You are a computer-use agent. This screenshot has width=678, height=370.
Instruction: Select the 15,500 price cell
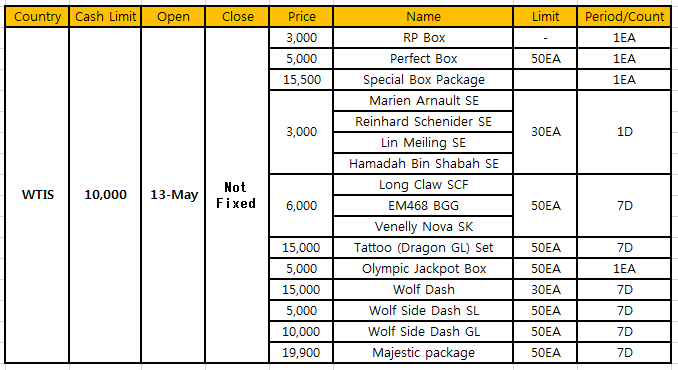pyautogui.click(x=301, y=80)
